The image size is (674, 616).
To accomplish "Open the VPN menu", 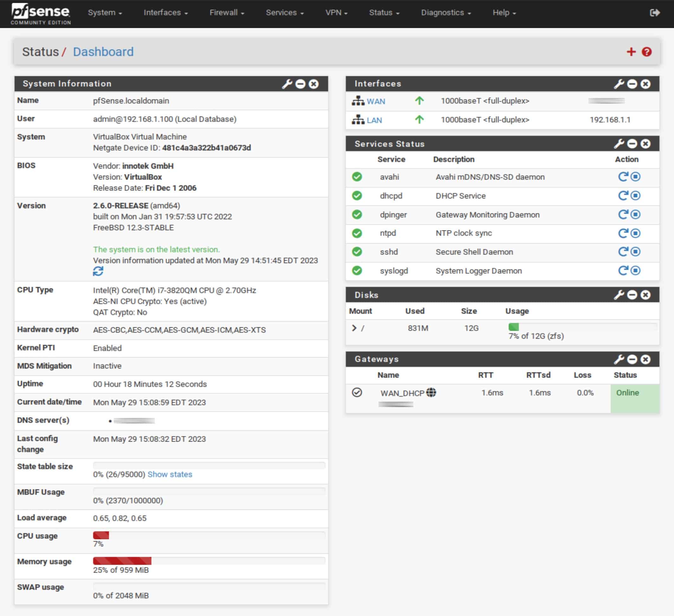I will (x=337, y=13).
